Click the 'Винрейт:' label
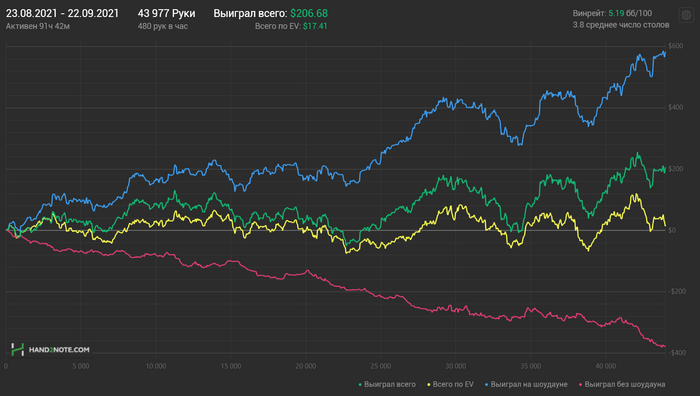This screenshot has width=700, height=396. coord(589,13)
